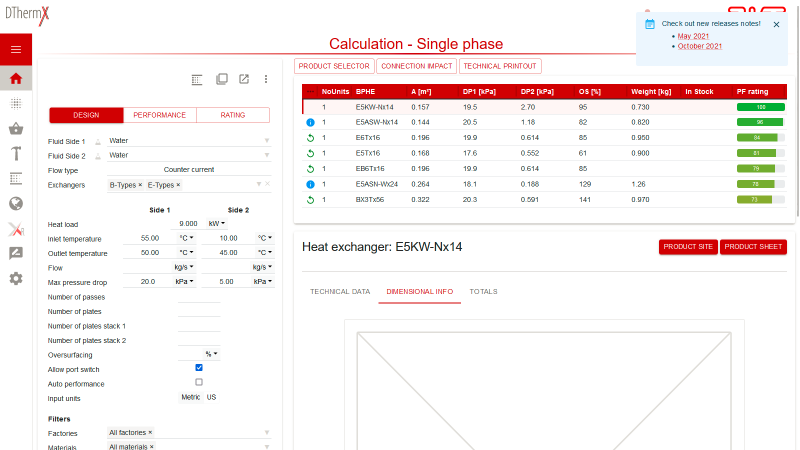Change Side 1 inlet temperature °C unit
This screenshot has height=450, width=800.
click(x=186, y=238)
